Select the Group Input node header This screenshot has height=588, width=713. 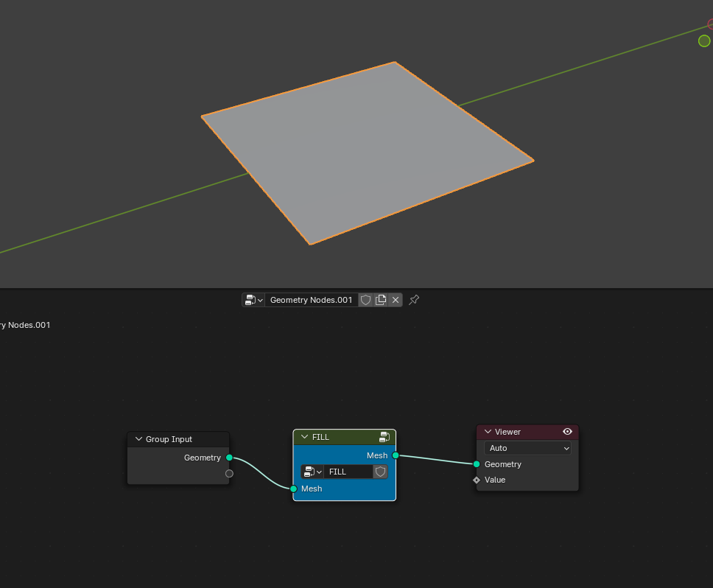178,439
